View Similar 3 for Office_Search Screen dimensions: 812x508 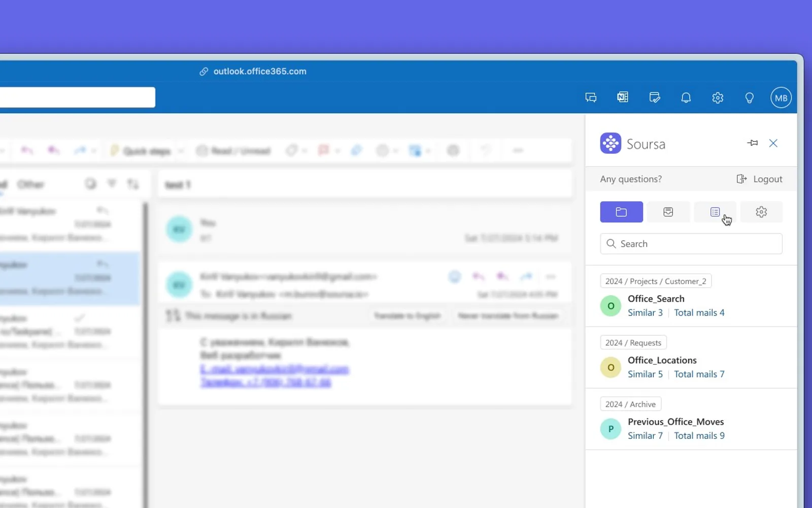645,312
